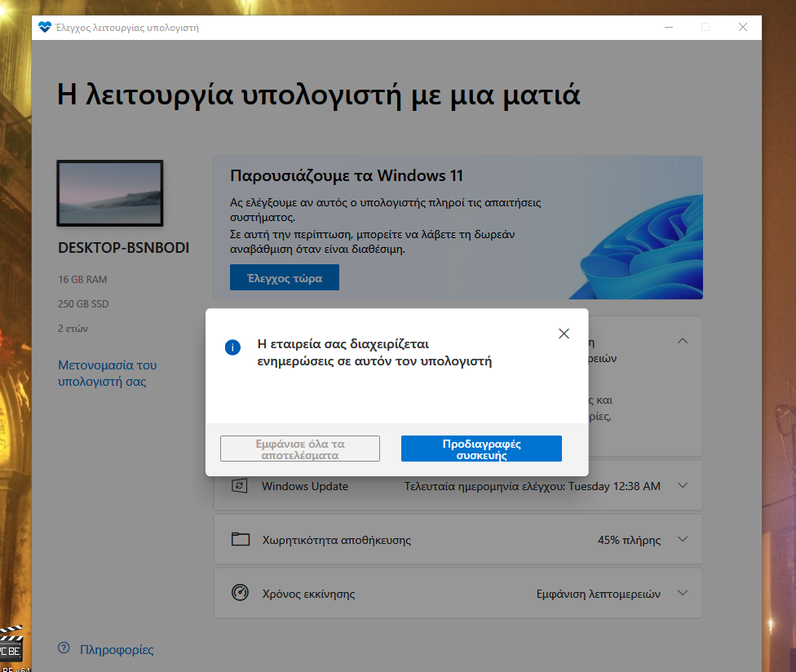The image size is (796, 672).
Task: Click the Έλεγχος τώρα button
Action: (x=285, y=277)
